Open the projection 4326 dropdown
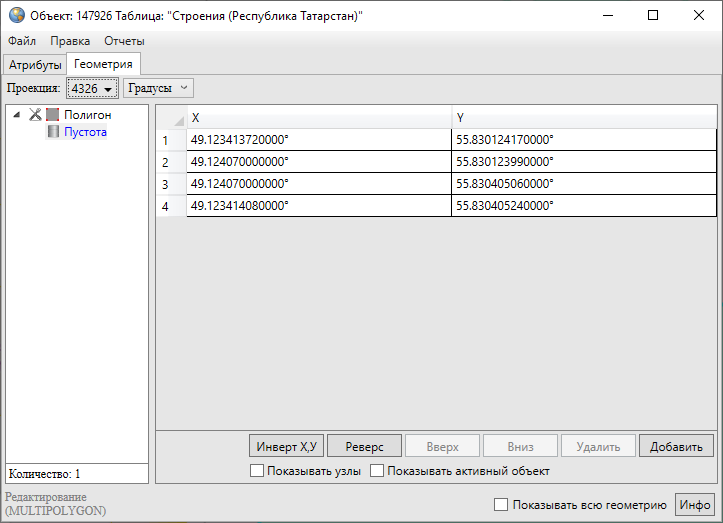 [x=92, y=89]
